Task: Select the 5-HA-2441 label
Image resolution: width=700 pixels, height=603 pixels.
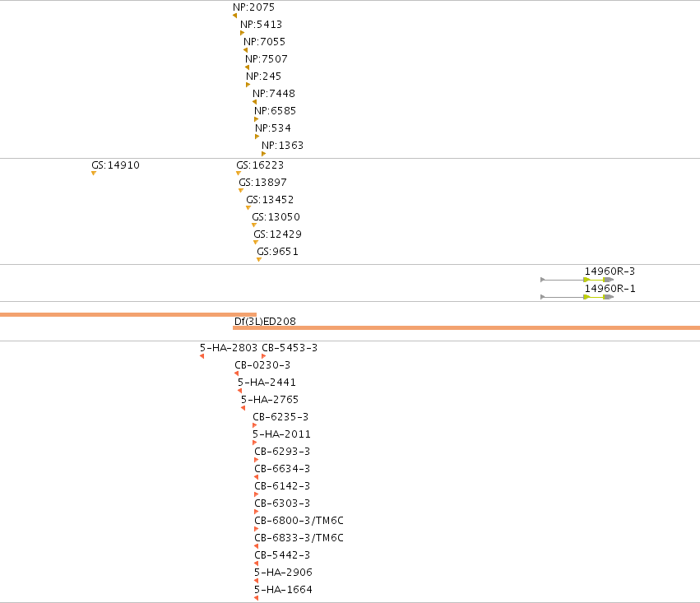Action: [x=267, y=383]
